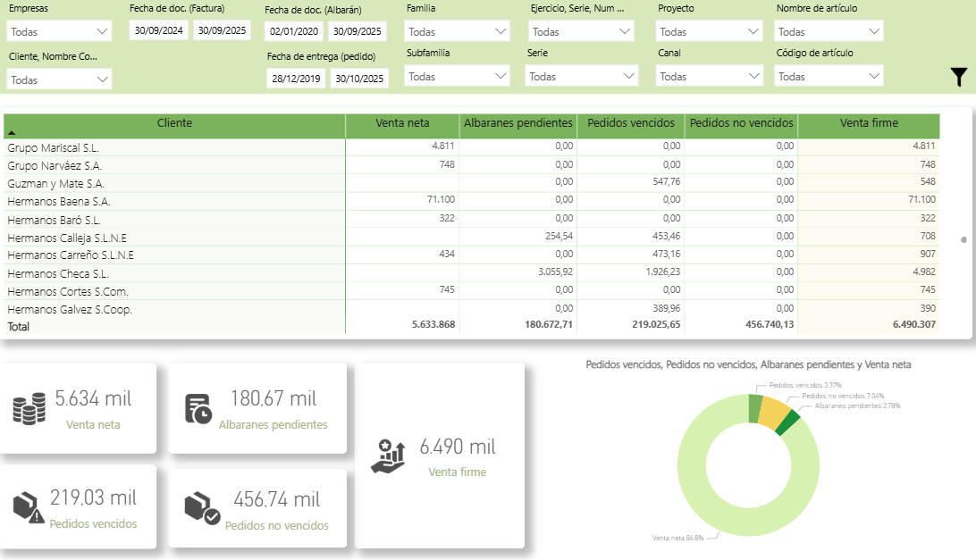Edit the Fecha de doc. (Factura) start date
The image size is (976, 560).
coord(159,30)
